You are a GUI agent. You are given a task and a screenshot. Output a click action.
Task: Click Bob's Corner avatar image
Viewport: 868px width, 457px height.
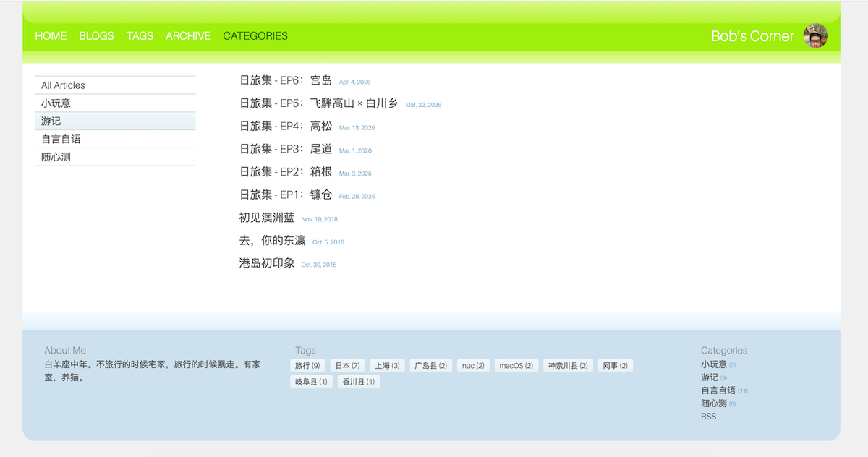click(814, 35)
